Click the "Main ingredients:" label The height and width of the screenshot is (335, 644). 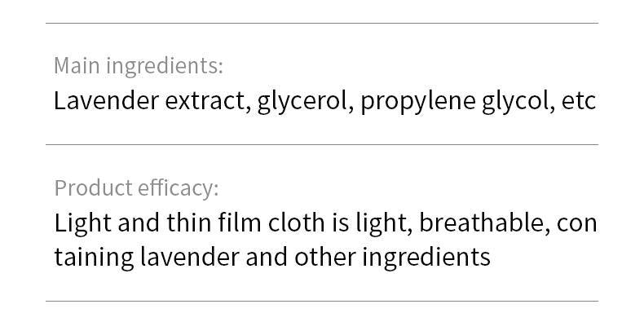pyautogui.click(x=138, y=65)
